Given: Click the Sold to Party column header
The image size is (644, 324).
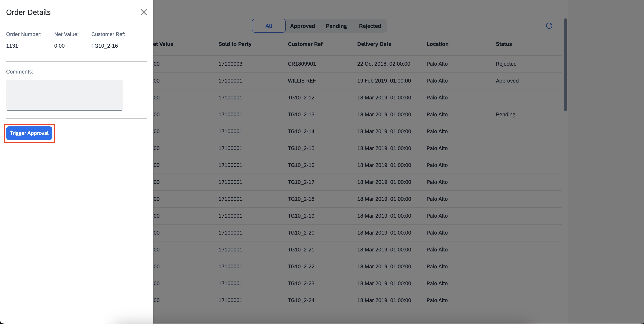Looking at the screenshot, I should point(235,44).
